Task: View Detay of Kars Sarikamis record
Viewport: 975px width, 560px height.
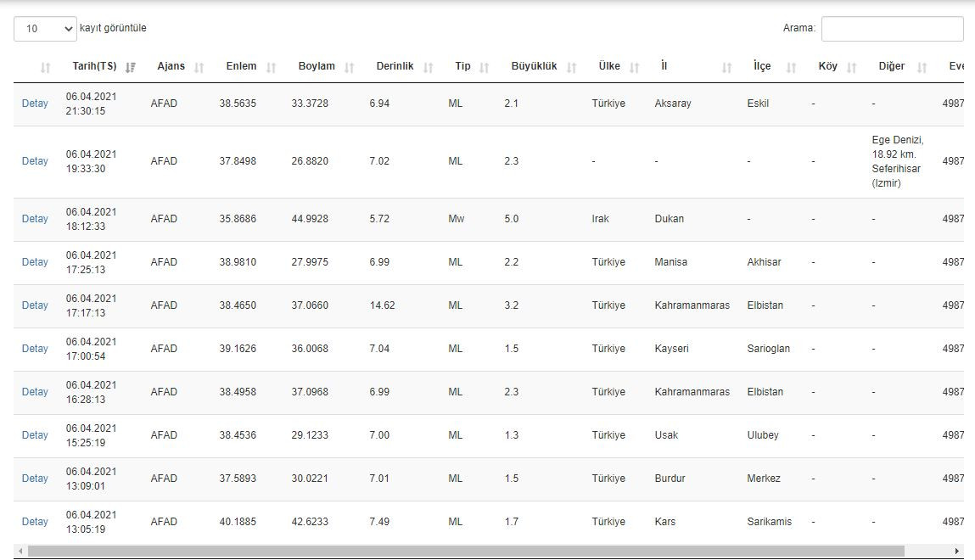Action: [x=35, y=522]
